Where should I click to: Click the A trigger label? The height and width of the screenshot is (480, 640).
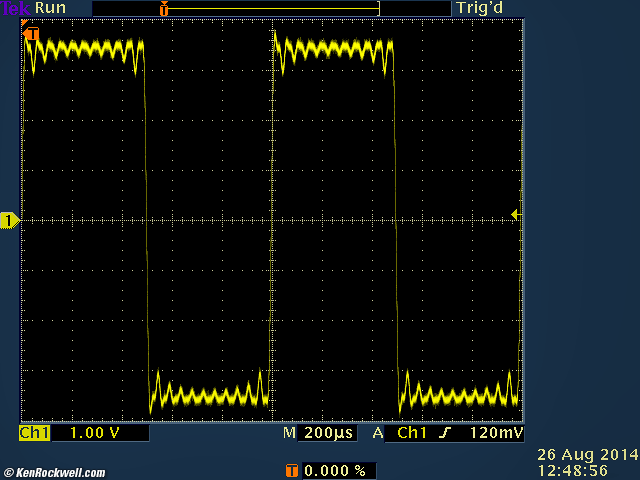378,433
